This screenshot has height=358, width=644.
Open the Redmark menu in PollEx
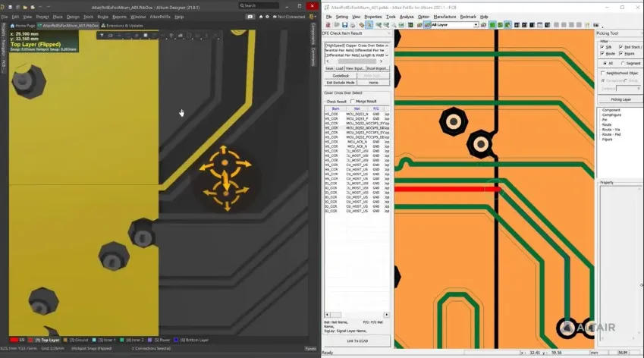point(468,17)
